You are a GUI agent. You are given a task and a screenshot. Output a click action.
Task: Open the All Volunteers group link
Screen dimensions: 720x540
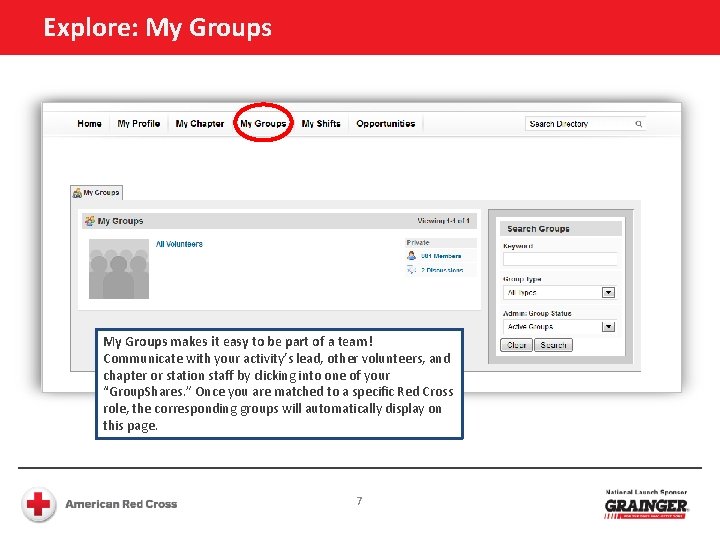point(179,244)
